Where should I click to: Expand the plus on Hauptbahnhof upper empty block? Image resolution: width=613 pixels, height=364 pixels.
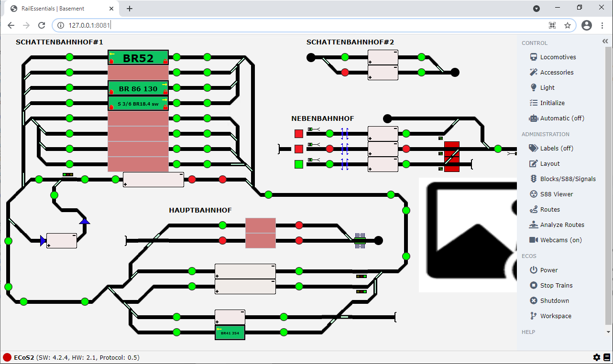click(x=217, y=276)
